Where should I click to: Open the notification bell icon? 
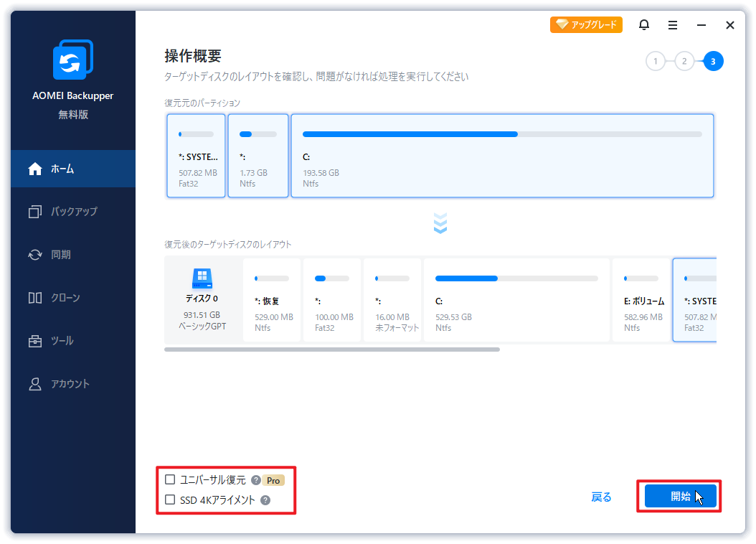point(644,25)
